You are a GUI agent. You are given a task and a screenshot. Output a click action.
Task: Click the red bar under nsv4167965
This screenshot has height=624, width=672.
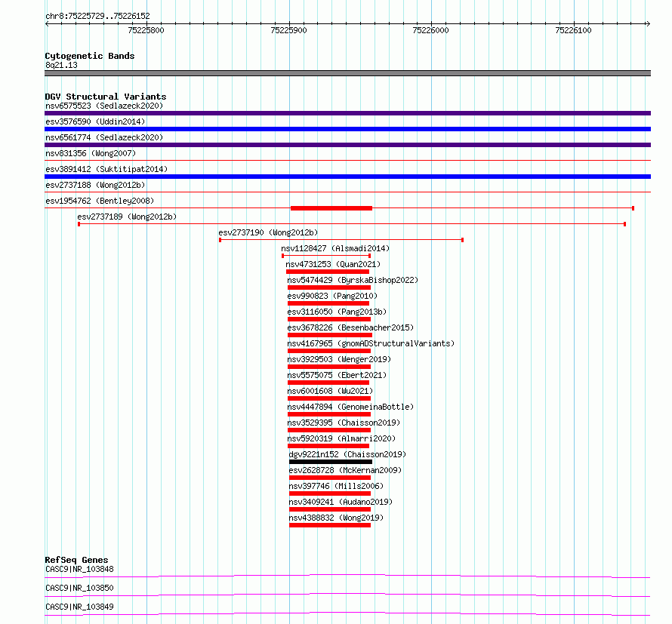tap(329, 351)
